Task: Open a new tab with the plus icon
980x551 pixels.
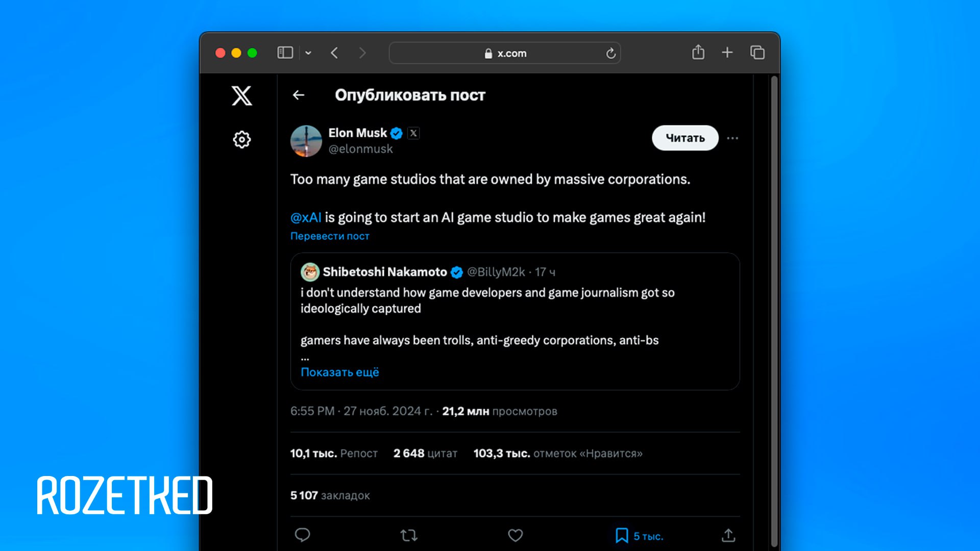Action: (727, 53)
